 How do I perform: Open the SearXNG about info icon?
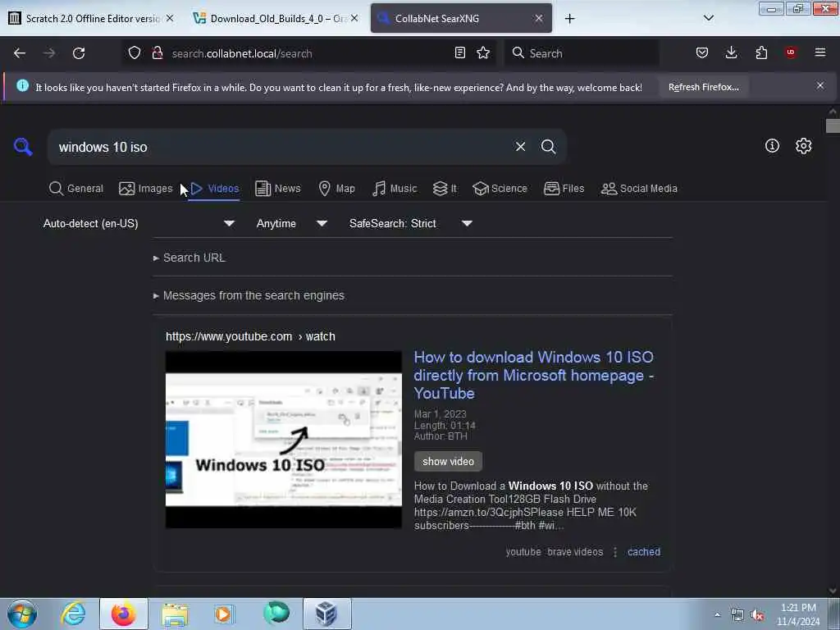point(772,146)
